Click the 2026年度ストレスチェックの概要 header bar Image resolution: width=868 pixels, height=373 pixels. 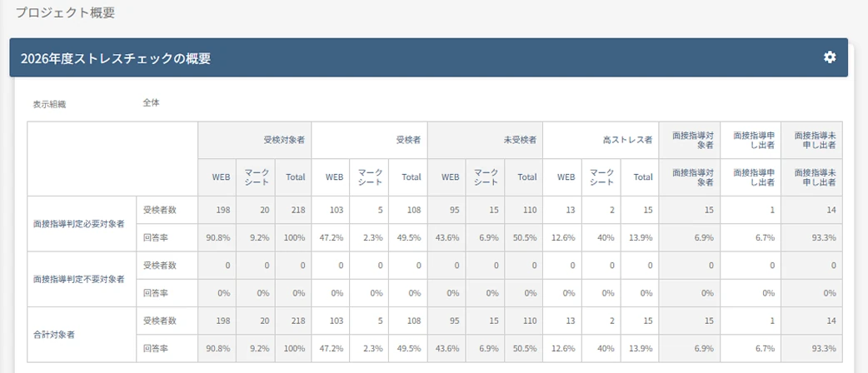click(x=428, y=57)
